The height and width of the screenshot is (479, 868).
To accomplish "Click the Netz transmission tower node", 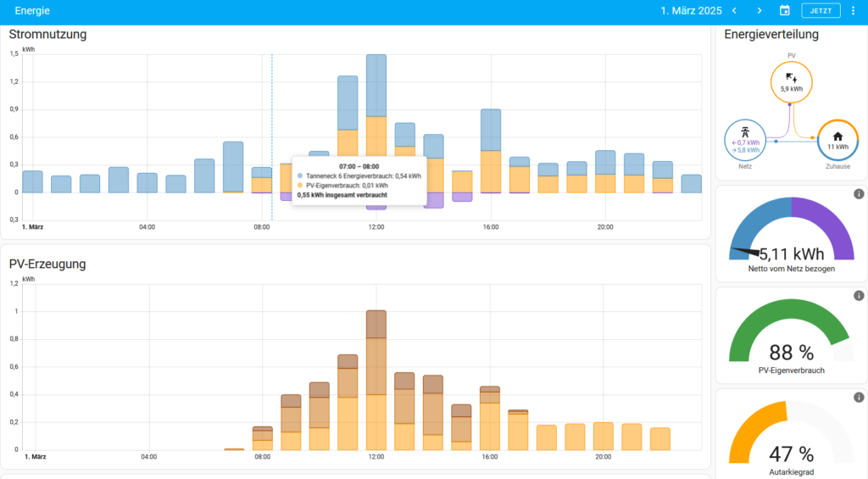I will coord(745,139).
